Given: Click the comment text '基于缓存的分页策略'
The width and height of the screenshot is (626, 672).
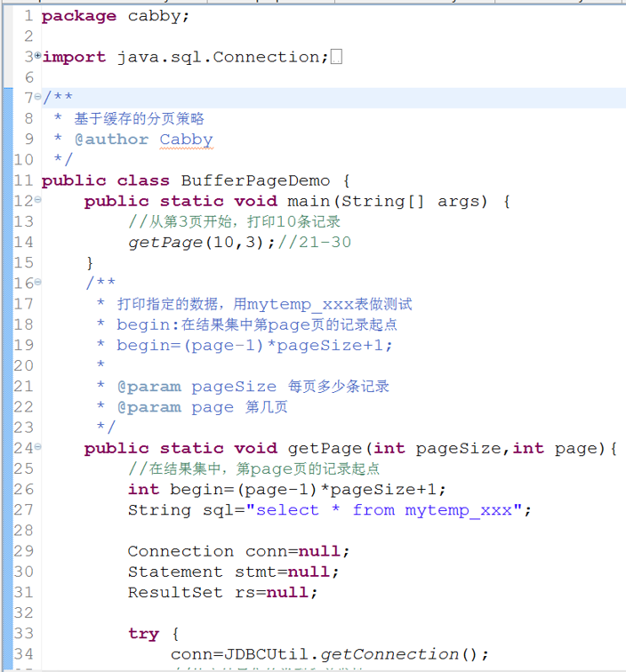Looking at the screenshot, I should 139,119.
